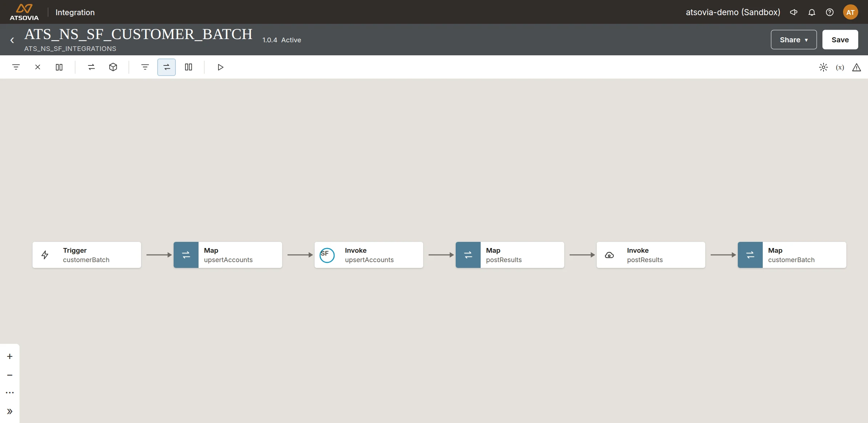Click the X icon in the toolbar
The height and width of the screenshot is (423, 868).
click(x=38, y=67)
